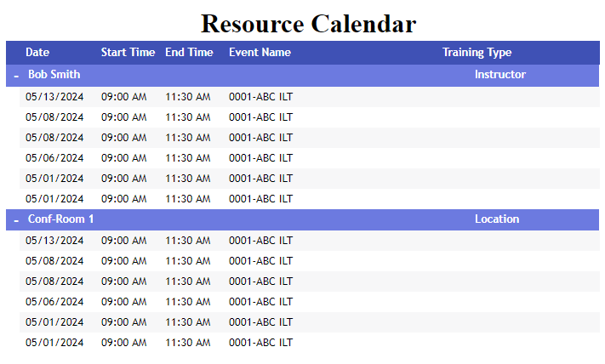
Task: Open event name in Bob Smith's 05/13/2024 row
Action: (x=260, y=97)
